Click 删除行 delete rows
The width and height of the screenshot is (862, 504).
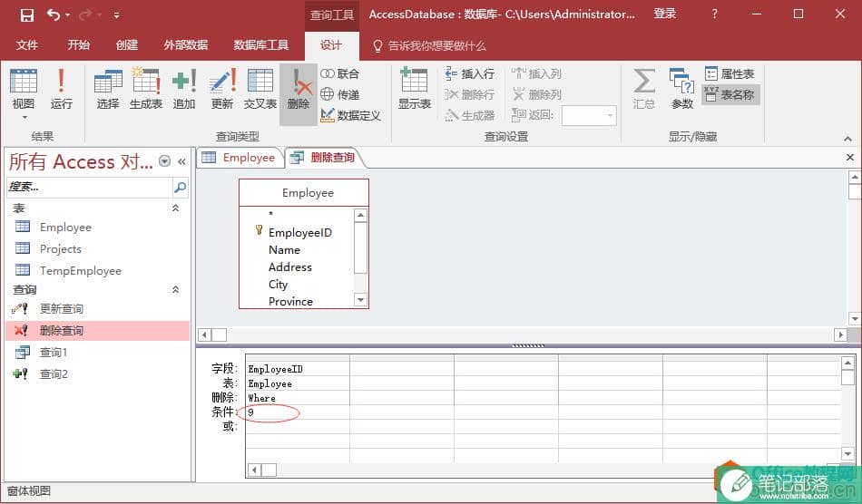tap(469, 94)
